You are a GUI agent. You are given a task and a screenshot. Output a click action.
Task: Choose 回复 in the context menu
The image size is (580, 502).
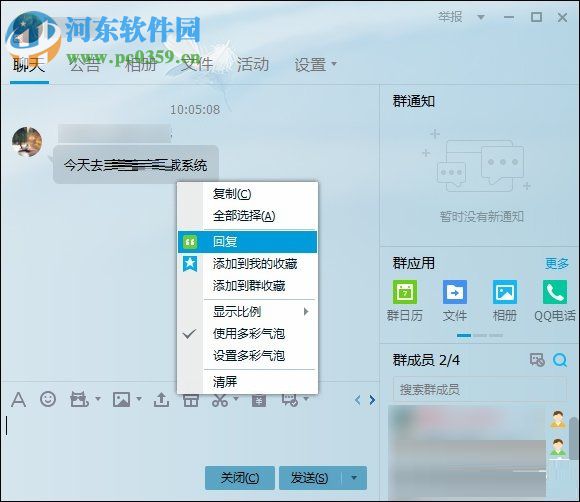(247, 242)
